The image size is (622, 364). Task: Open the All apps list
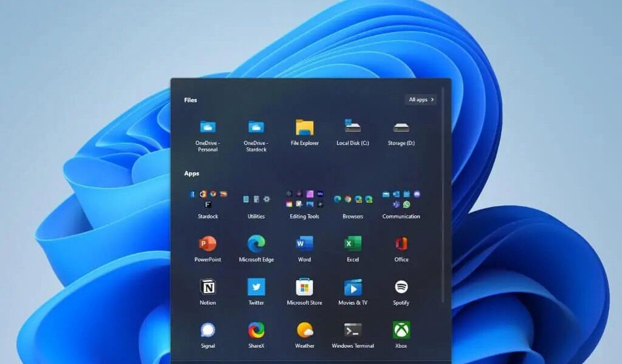[420, 99]
